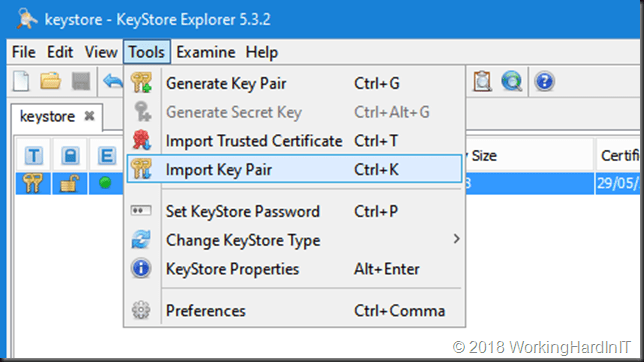Click the New keystore toolbar icon
Screen dimensions: 644x362
click(x=21, y=81)
